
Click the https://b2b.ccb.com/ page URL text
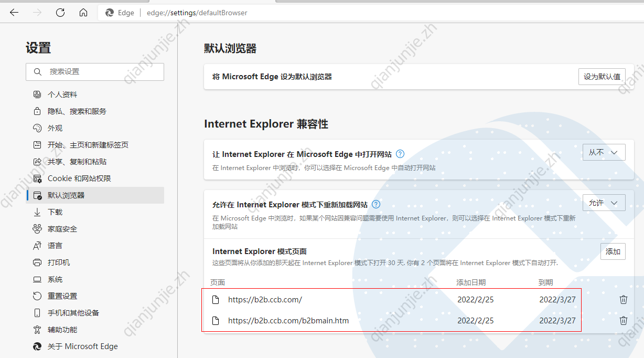point(265,300)
